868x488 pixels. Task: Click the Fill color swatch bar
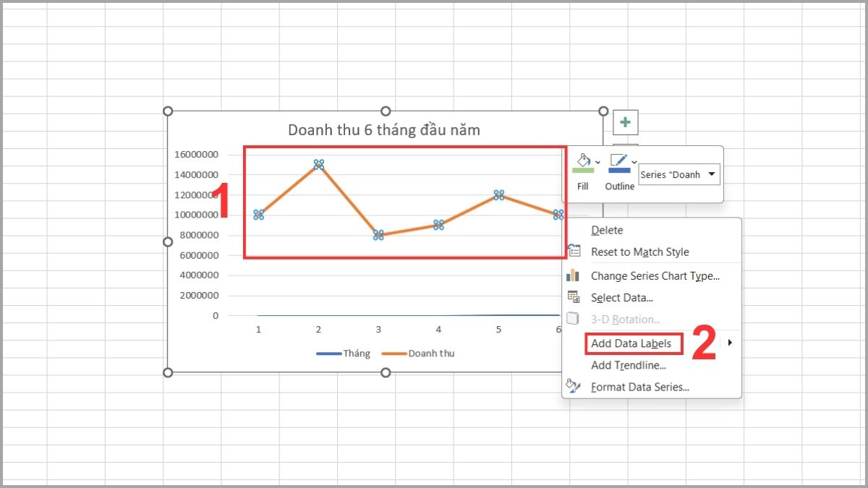click(x=583, y=171)
